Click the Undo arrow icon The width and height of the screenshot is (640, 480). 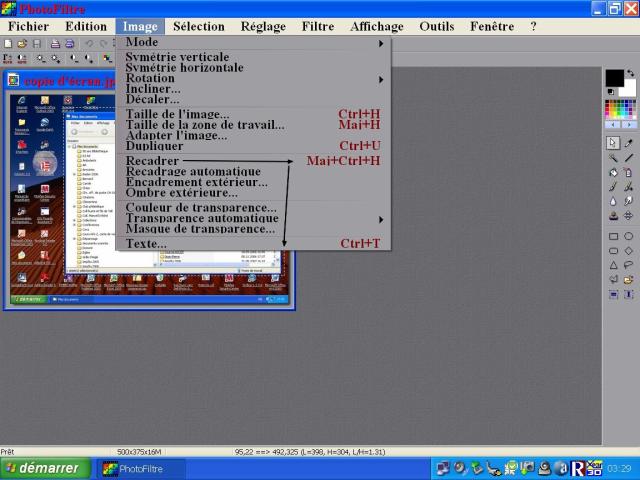89,43
